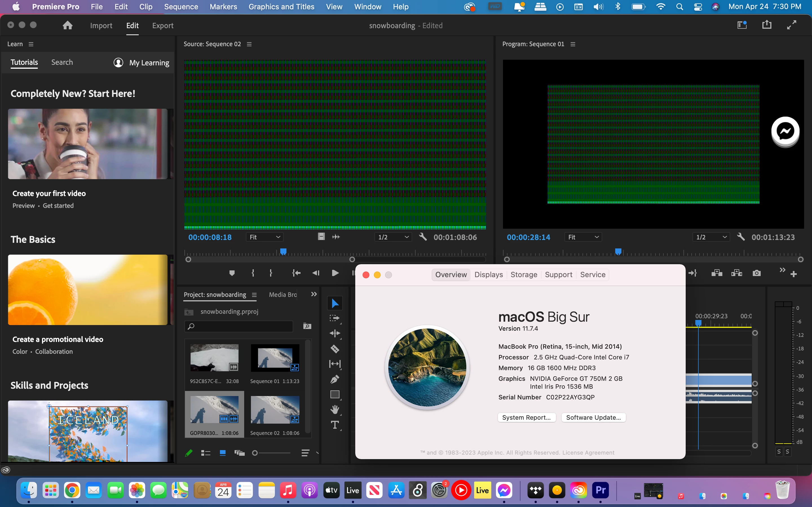Screen dimensions: 812x507
Task: Toggle the project writable pencil icon
Action: tap(189, 453)
